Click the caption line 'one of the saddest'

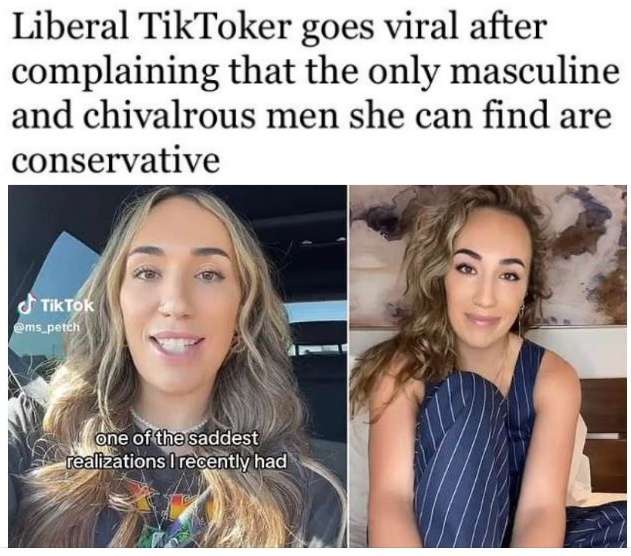(176, 439)
